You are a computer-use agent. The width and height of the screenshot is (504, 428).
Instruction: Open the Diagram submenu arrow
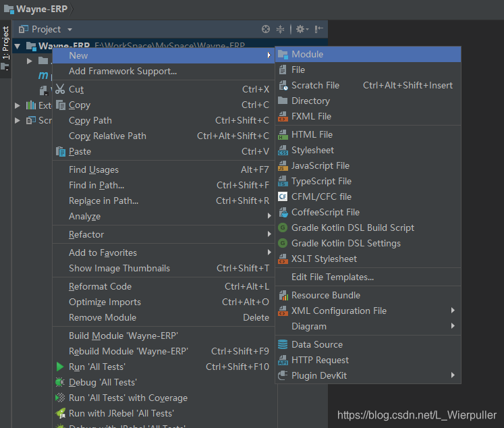click(x=453, y=326)
